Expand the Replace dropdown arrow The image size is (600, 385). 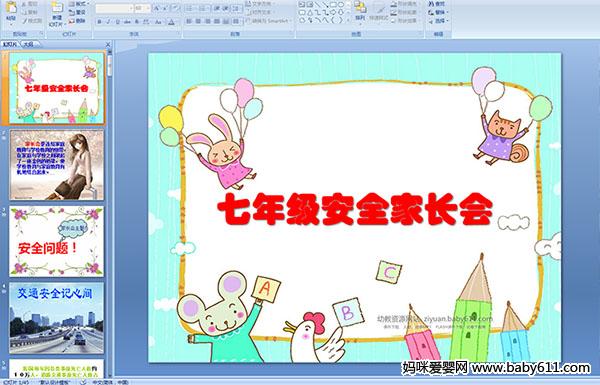[x=447, y=12]
